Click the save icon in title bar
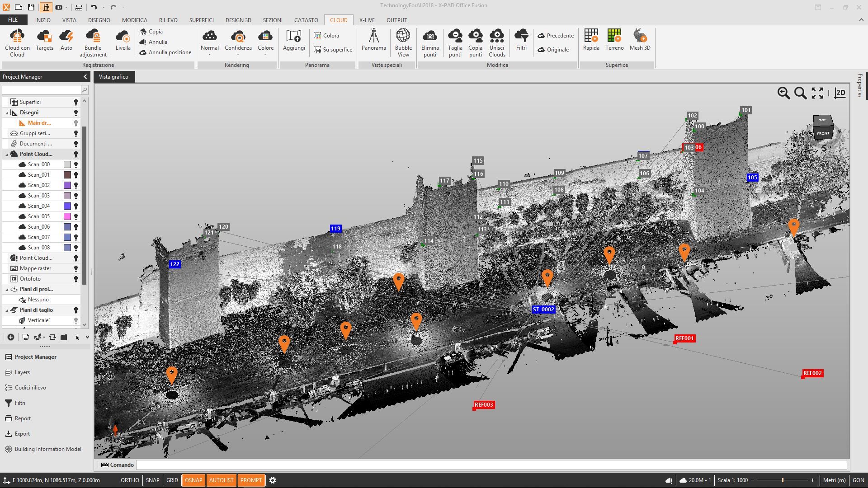The width and height of the screenshot is (868, 488). (x=31, y=7)
